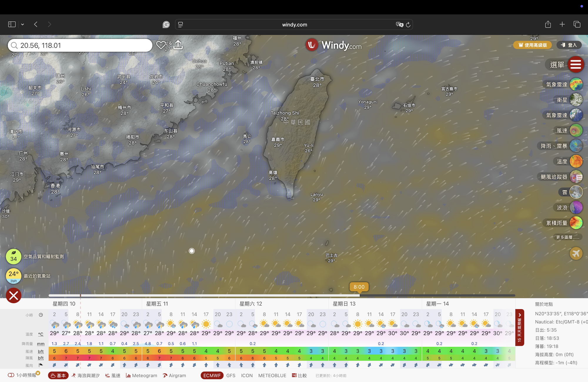Add location to favorites with heart icon
The width and height of the screenshot is (588, 382).
click(x=161, y=45)
